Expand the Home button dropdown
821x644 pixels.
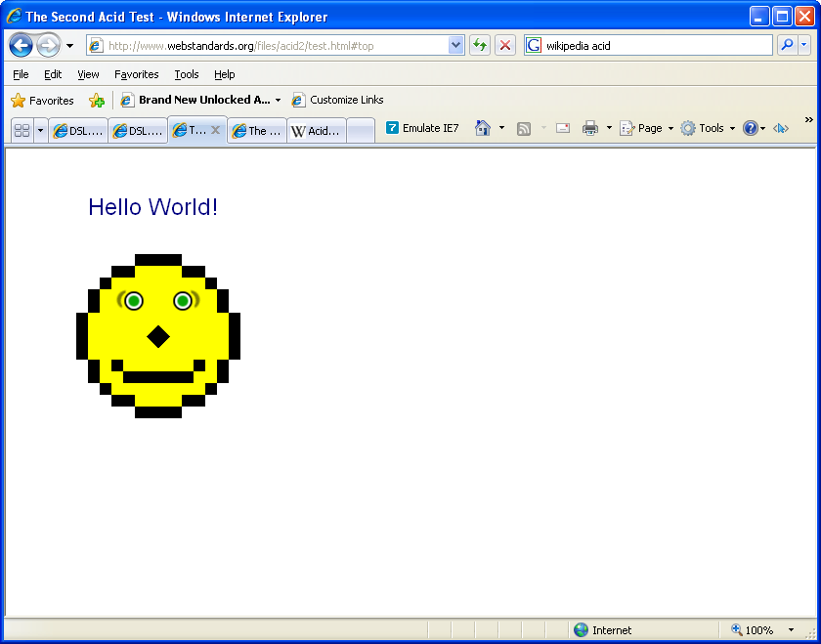tap(501, 128)
